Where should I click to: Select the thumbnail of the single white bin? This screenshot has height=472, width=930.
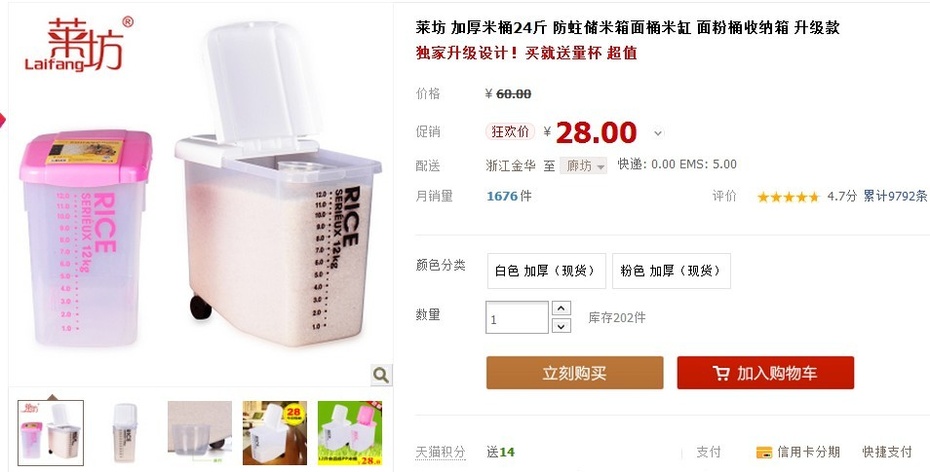[125, 433]
